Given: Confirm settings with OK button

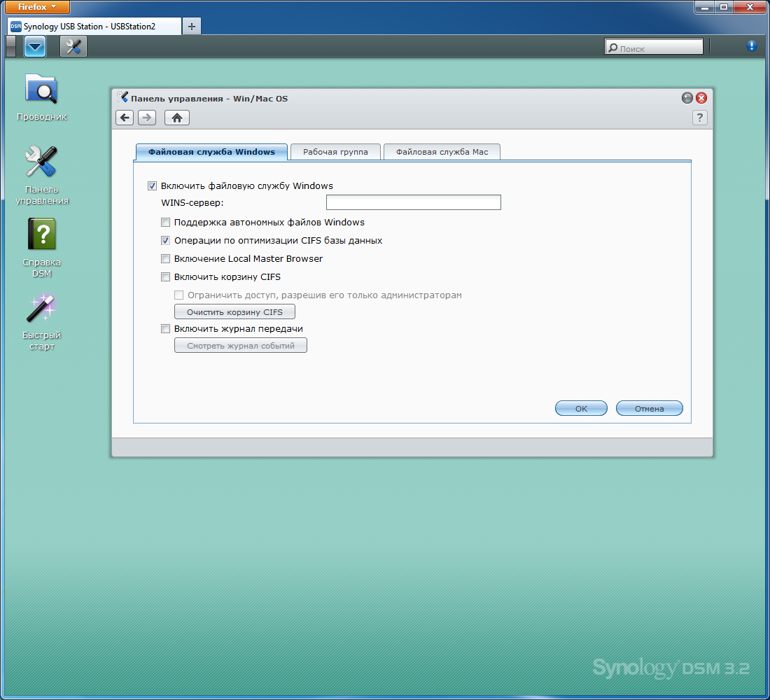Looking at the screenshot, I should (581, 408).
